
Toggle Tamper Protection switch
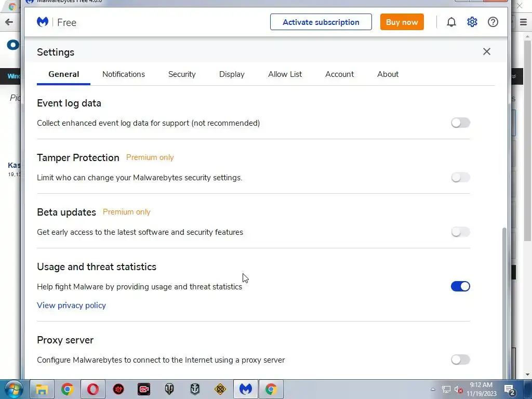coord(460,178)
